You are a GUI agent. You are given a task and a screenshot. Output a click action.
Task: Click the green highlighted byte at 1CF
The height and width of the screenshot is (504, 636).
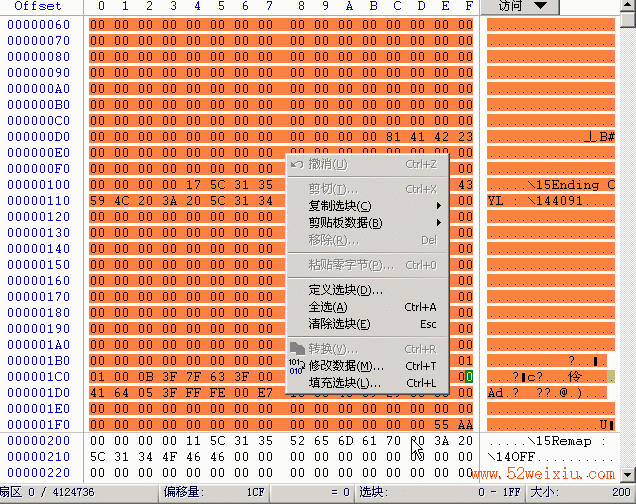(x=469, y=377)
